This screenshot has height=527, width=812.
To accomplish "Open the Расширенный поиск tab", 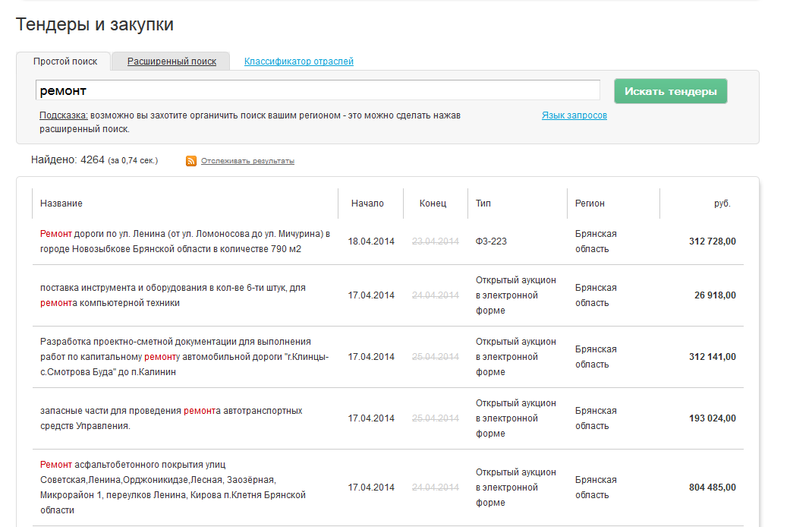I will (x=172, y=62).
